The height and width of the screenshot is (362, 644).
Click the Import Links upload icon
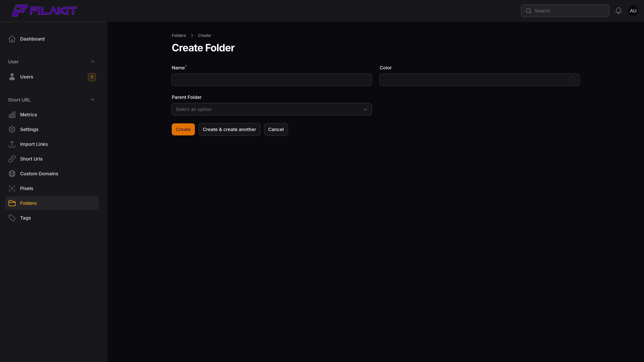tap(12, 144)
